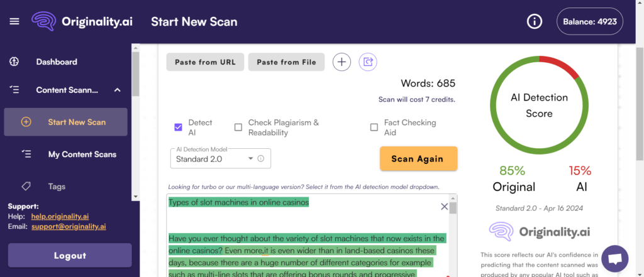Select Start New Scan menu item

tap(65, 122)
